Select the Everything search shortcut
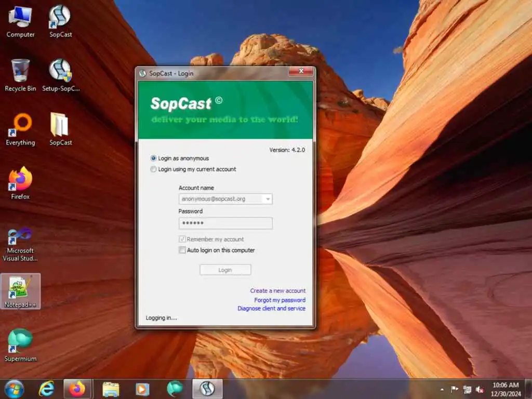 pos(20,129)
